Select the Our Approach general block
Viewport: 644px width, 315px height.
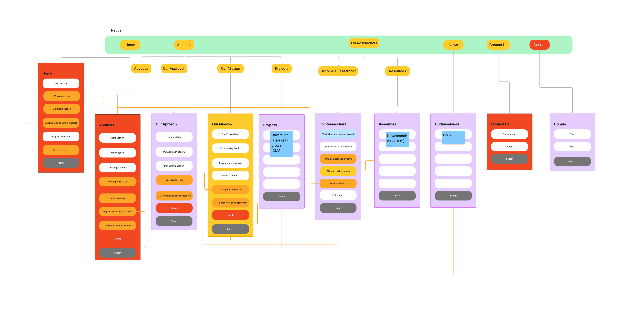174,152
